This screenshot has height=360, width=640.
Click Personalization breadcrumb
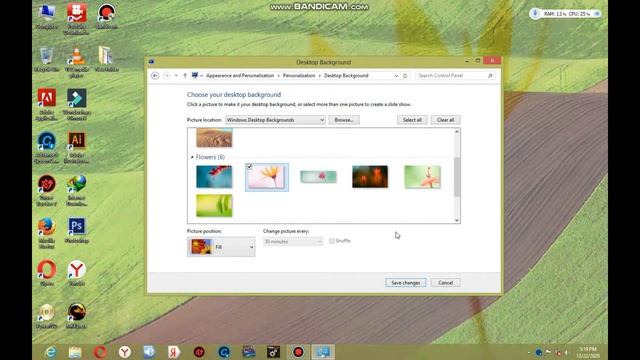[299, 76]
